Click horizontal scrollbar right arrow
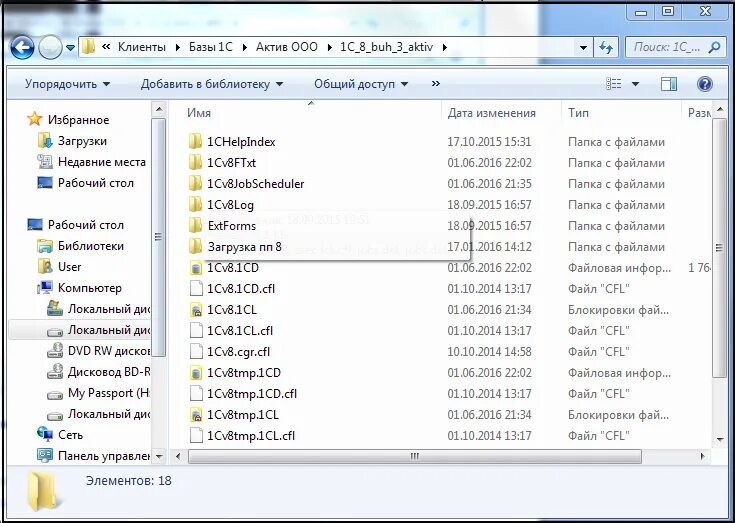This screenshot has height=523, width=735. click(x=702, y=456)
